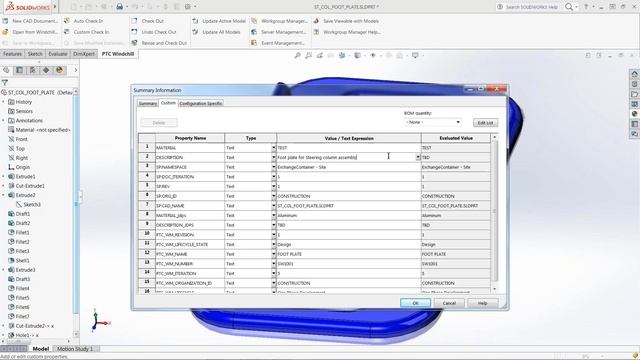Switch to Features tab
The width and height of the screenshot is (640, 360).
pyautogui.click(x=12, y=54)
